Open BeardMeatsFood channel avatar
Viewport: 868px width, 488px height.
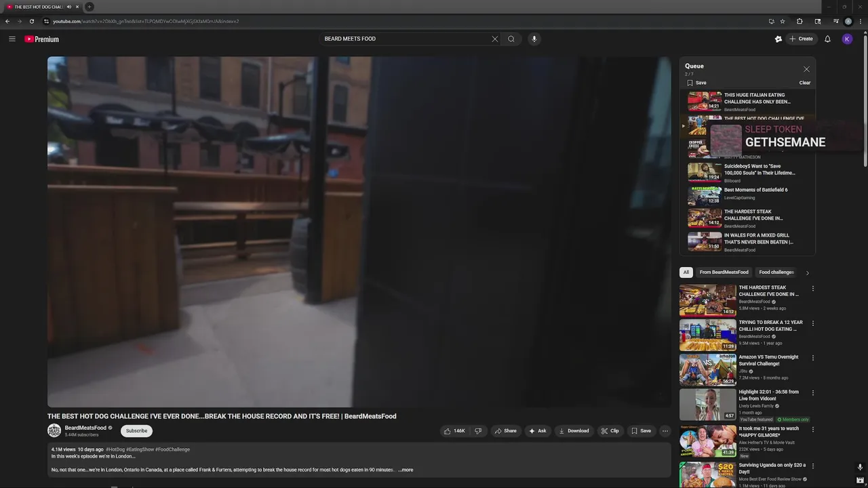(x=54, y=430)
